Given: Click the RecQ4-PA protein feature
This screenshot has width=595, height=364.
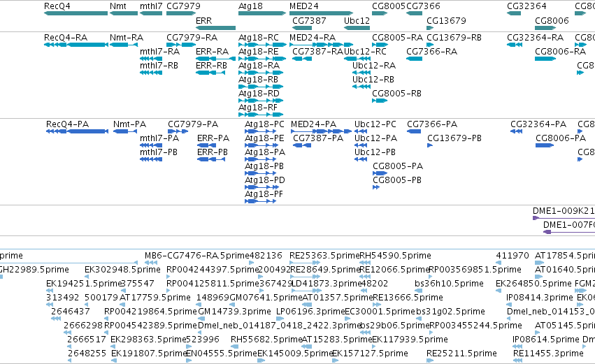Looking at the screenshot, I should point(77,131).
